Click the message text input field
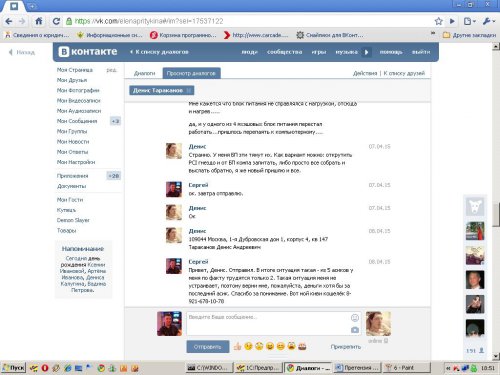Screen dimensions: 500x375 tap(268, 323)
